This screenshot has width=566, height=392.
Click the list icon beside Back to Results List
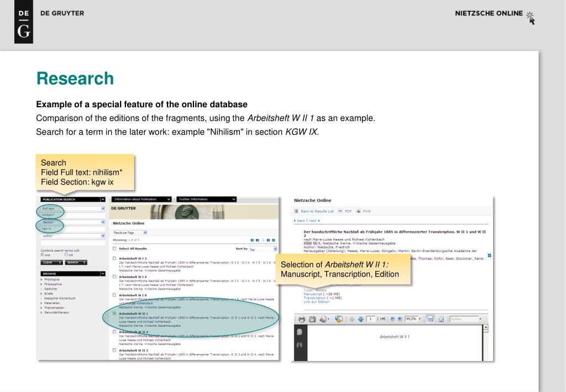pyautogui.click(x=296, y=211)
